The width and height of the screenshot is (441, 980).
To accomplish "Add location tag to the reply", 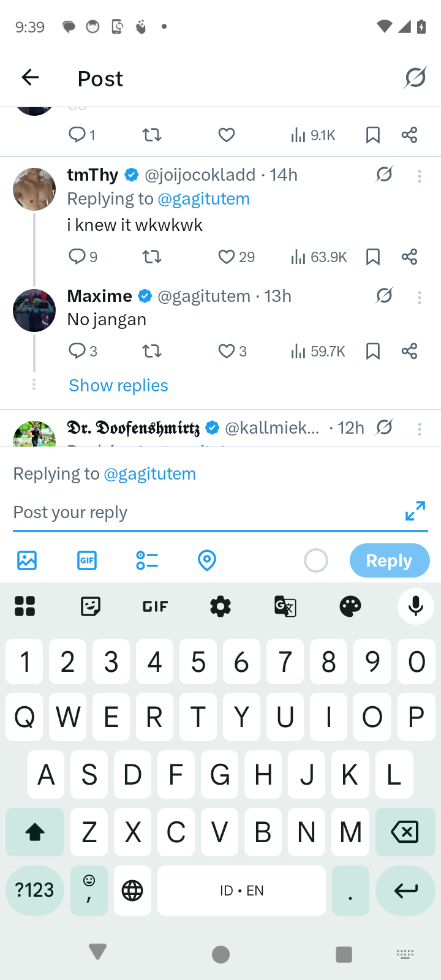I will pos(207,560).
